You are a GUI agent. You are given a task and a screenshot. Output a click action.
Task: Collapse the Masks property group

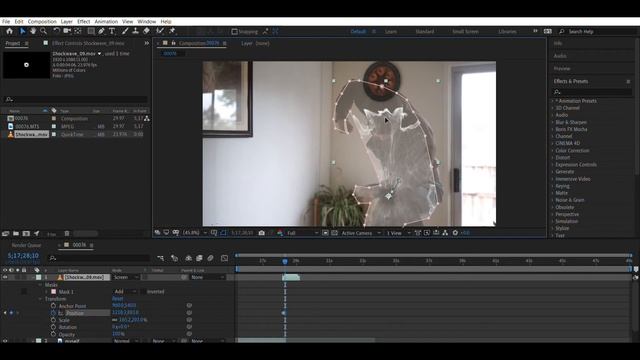(40, 284)
